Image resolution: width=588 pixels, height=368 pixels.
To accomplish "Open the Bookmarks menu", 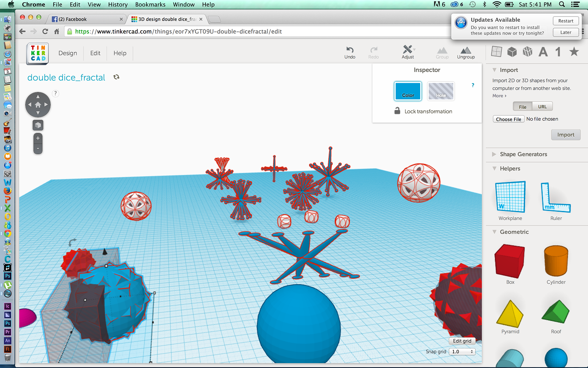I will click(x=150, y=4).
